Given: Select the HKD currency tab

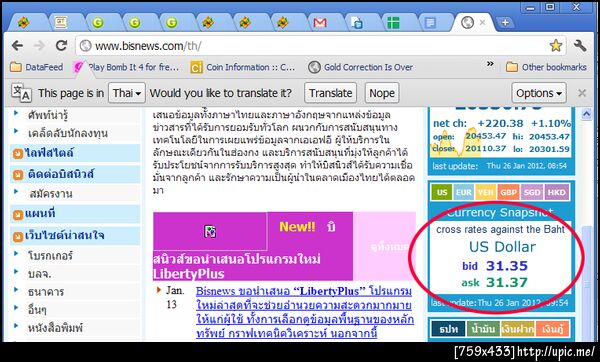Looking at the screenshot, I should pyautogui.click(x=556, y=192).
